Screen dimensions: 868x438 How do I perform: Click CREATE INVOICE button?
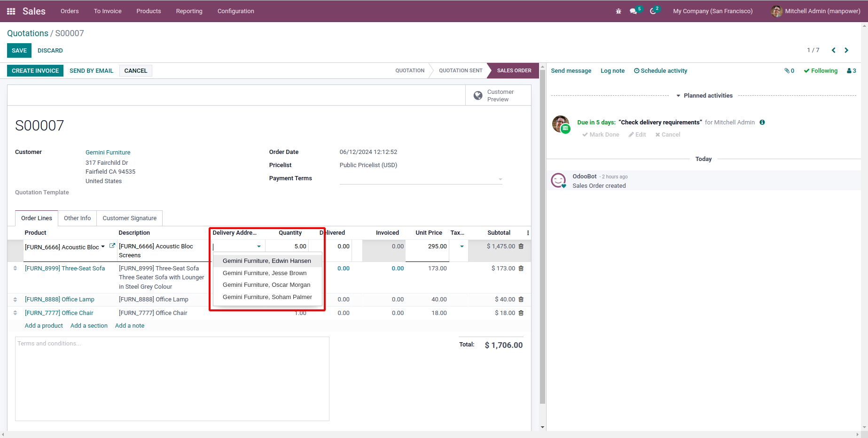coord(35,71)
